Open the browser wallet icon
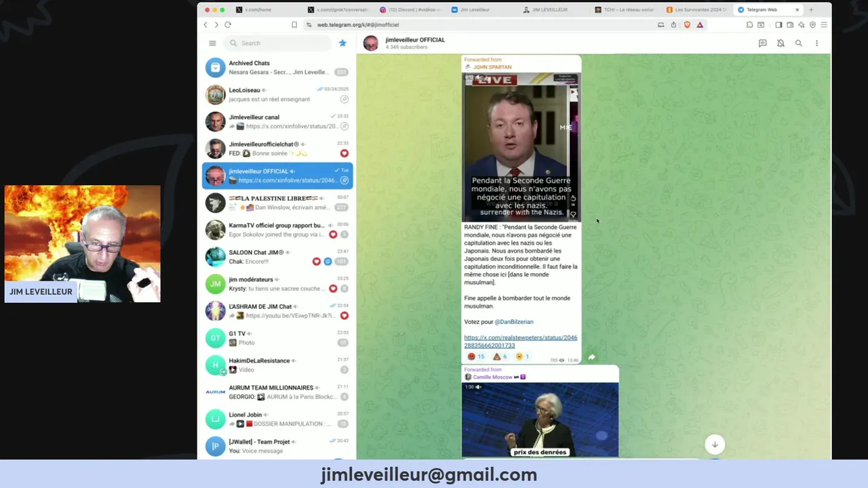The height and width of the screenshot is (488, 868). pos(790,25)
